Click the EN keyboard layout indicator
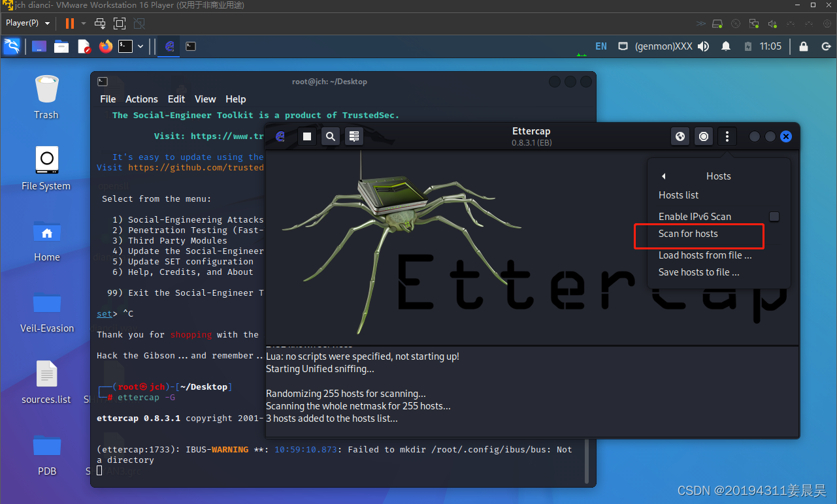The image size is (837, 504). pos(601,46)
